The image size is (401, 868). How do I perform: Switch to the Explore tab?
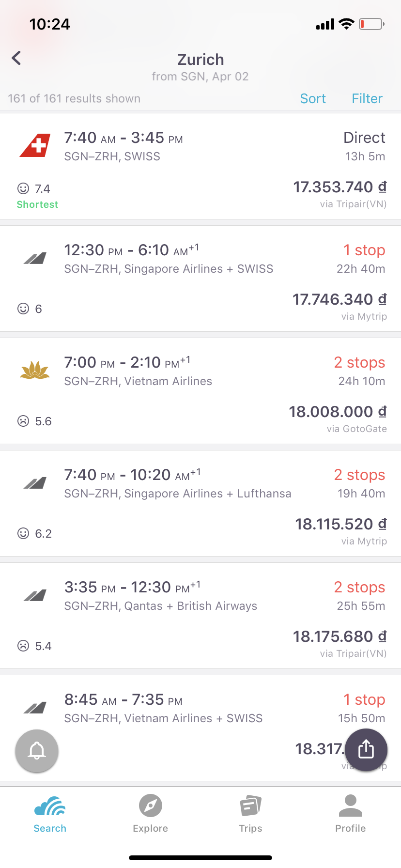pos(151,814)
